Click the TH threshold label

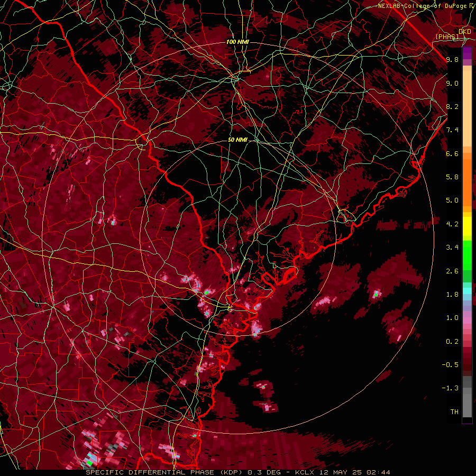tap(454, 411)
